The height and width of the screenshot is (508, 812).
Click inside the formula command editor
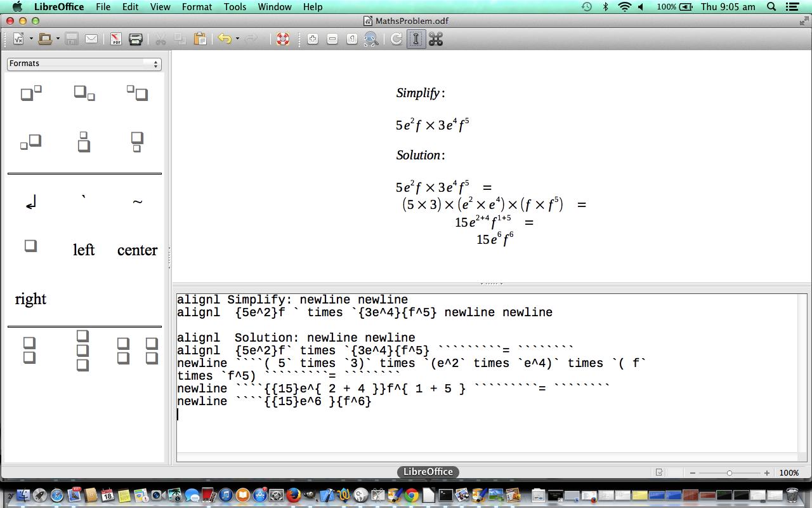tap(487, 373)
